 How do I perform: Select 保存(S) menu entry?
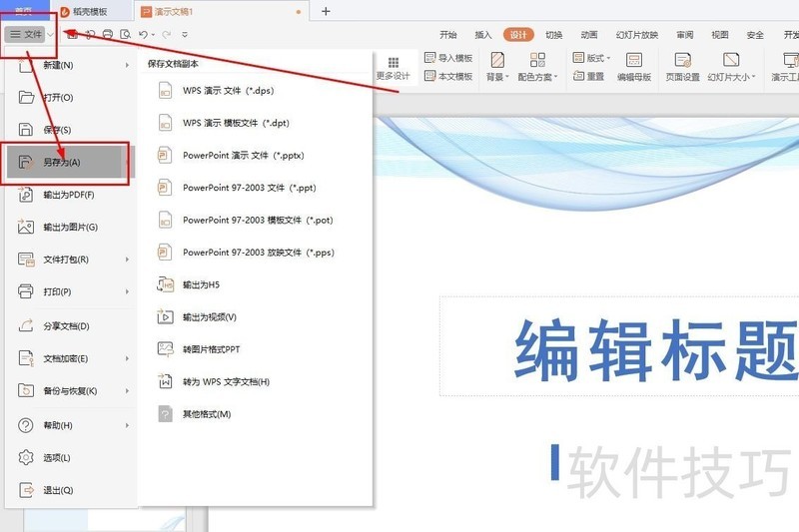coord(71,130)
